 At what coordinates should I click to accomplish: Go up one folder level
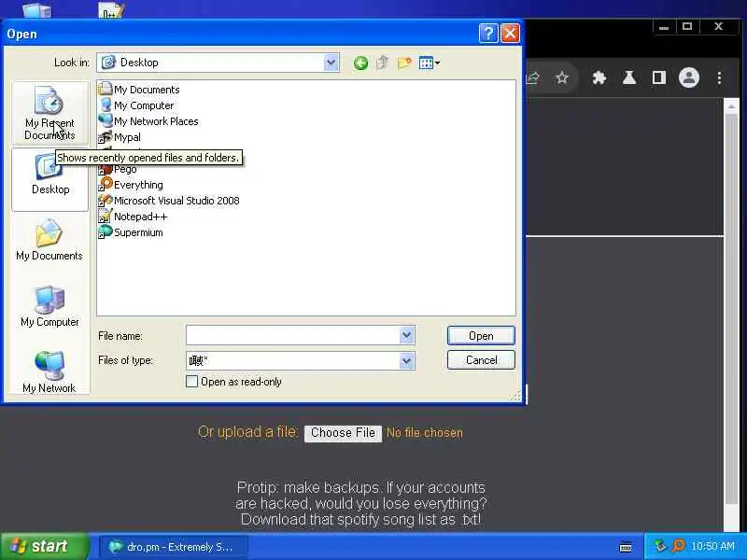click(x=382, y=63)
